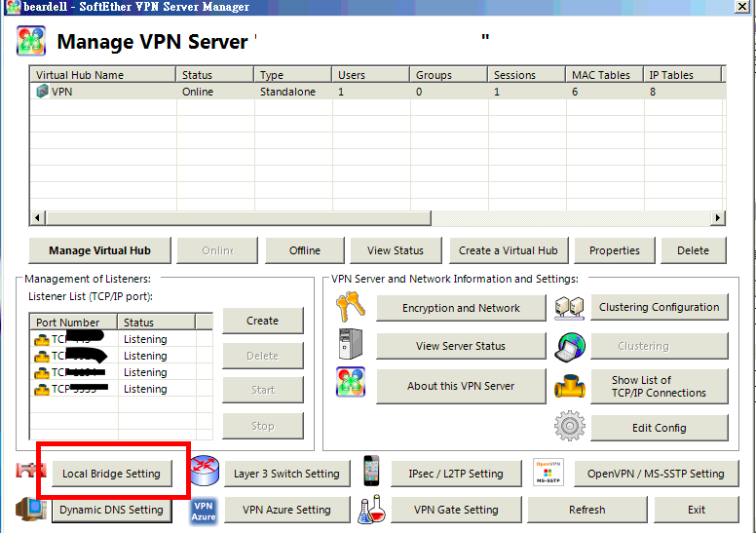Open Manage Virtual Hub
This screenshot has height=533, width=756.
tap(99, 250)
